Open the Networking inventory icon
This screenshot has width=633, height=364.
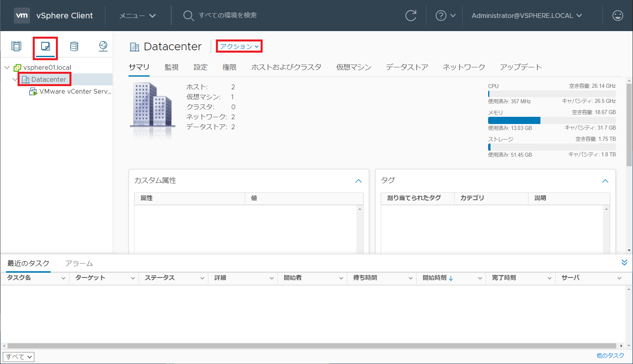click(103, 47)
